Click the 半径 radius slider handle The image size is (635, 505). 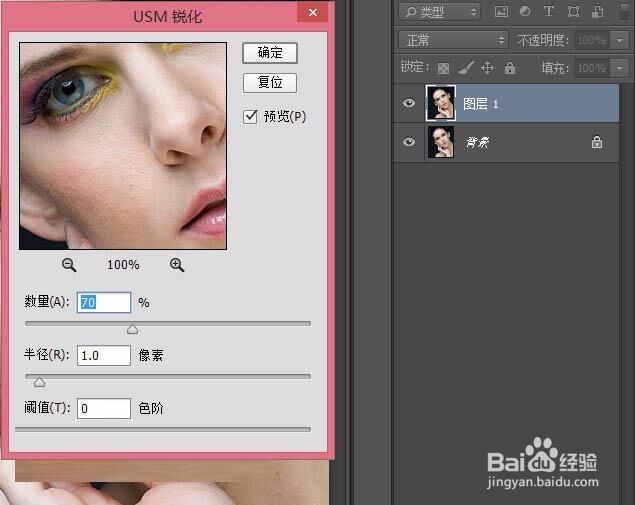39,382
